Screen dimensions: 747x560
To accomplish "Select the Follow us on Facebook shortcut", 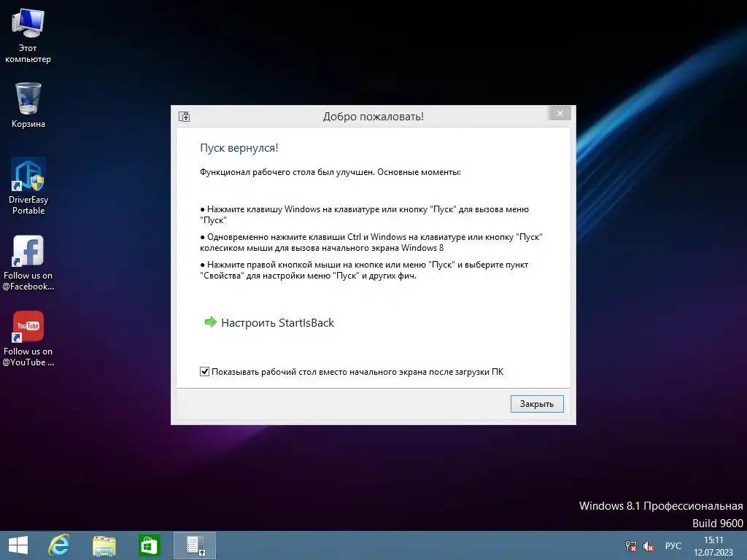I will click(x=28, y=262).
